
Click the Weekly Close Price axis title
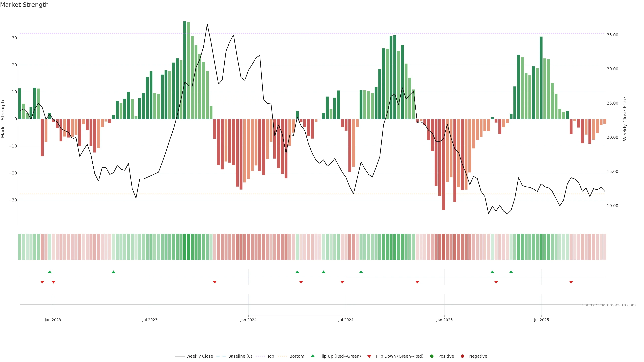coord(625,119)
